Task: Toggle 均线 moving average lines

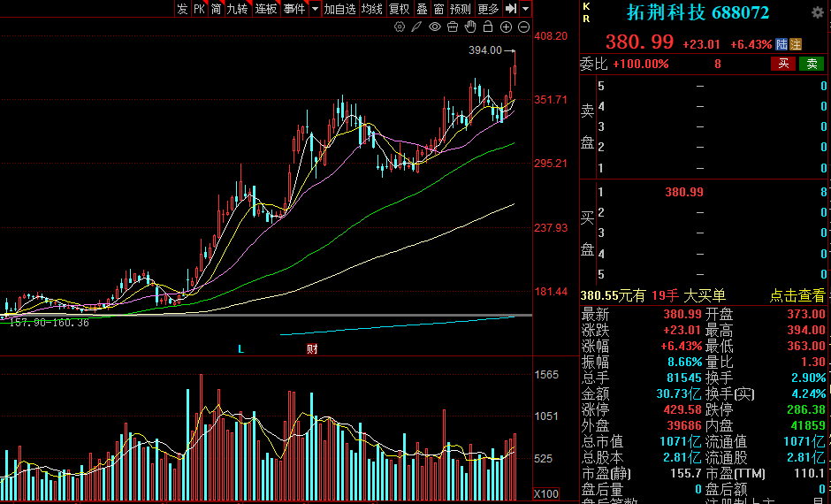Action: (372, 9)
